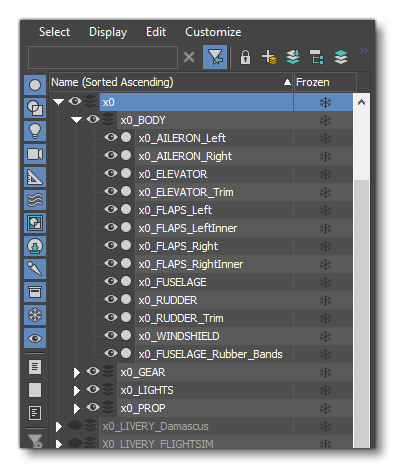395x468 pixels.
Task: Click the Sort by Hierarchy icon
Action: 317,57
